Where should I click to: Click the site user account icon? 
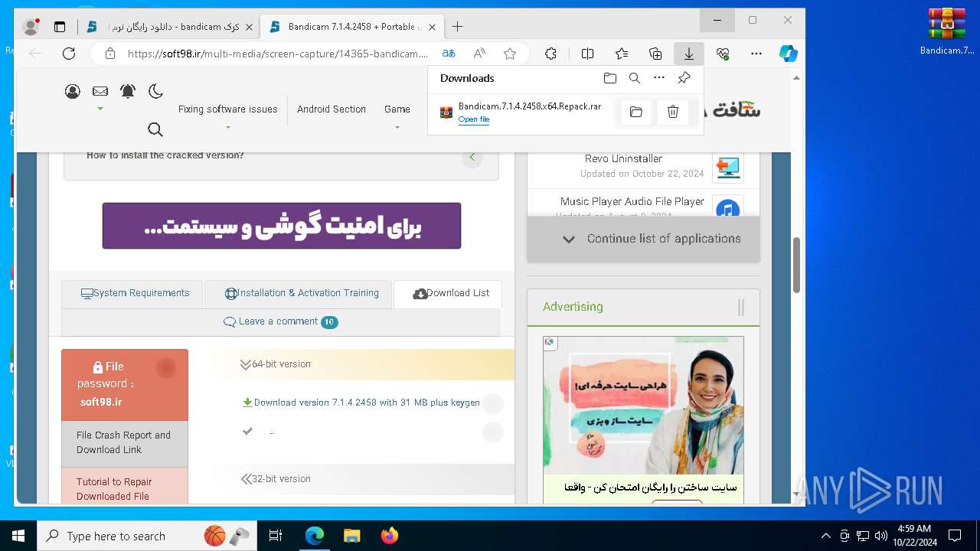point(73,92)
